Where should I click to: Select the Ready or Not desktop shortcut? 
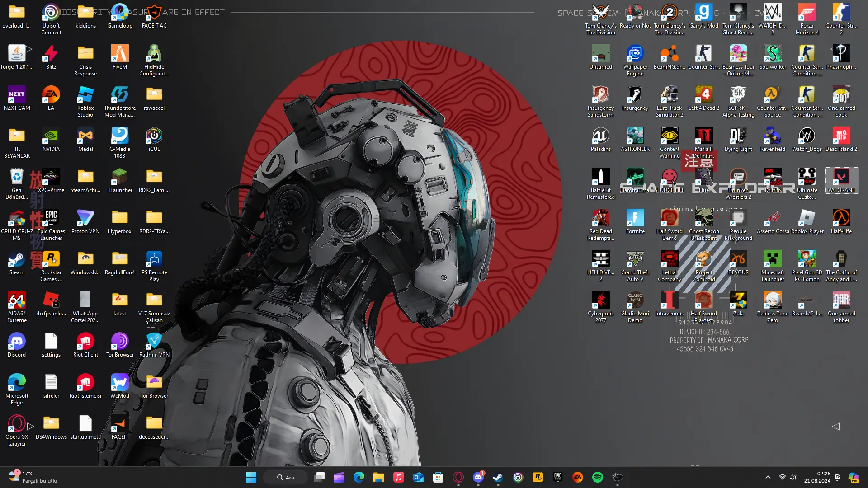coord(635,16)
